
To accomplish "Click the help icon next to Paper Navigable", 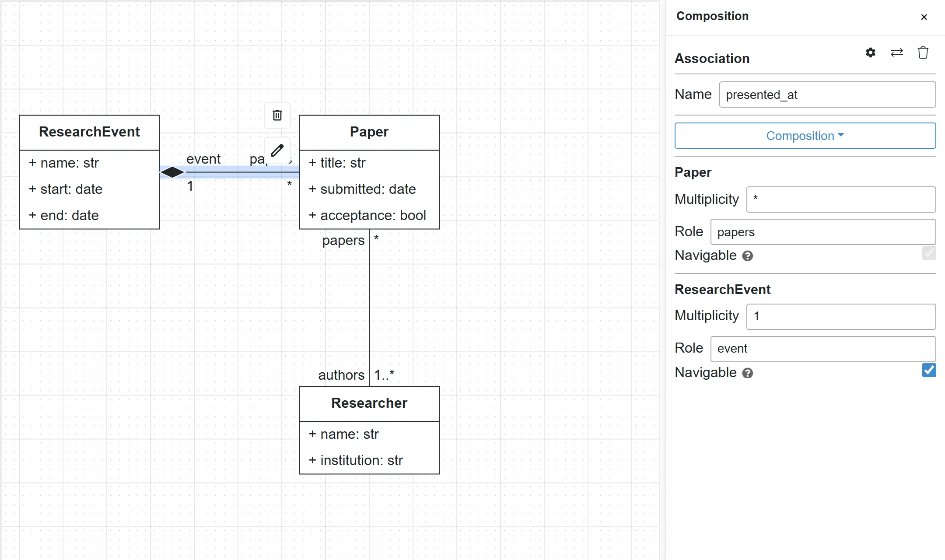I will [x=748, y=256].
